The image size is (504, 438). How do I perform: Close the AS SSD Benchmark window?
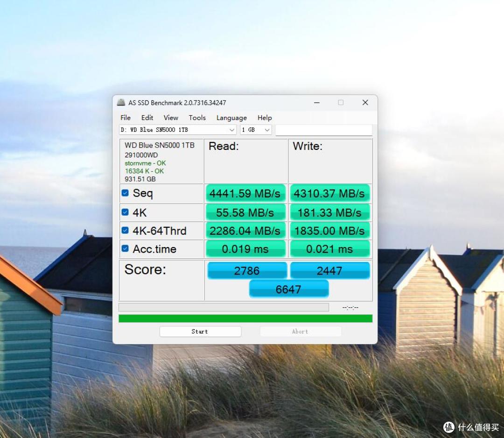[x=365, y=103]
